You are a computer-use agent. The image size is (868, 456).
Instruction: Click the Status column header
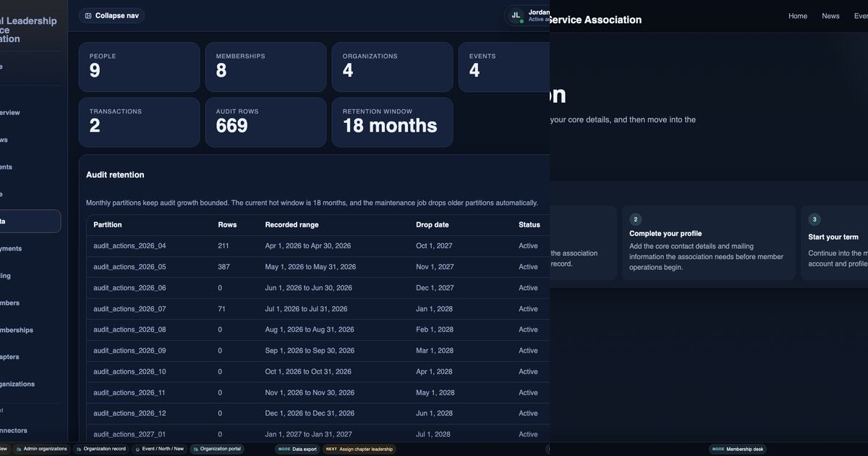529,224
